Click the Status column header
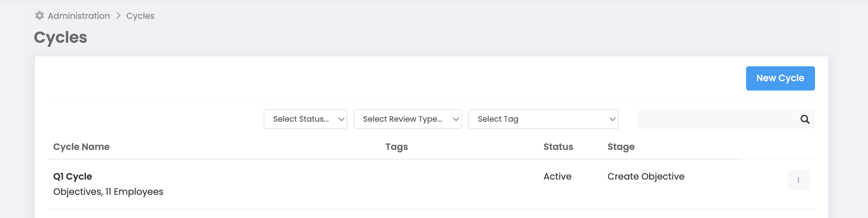Screen dimensions: 868x218 pyautogui.click(x=558, y=147)
